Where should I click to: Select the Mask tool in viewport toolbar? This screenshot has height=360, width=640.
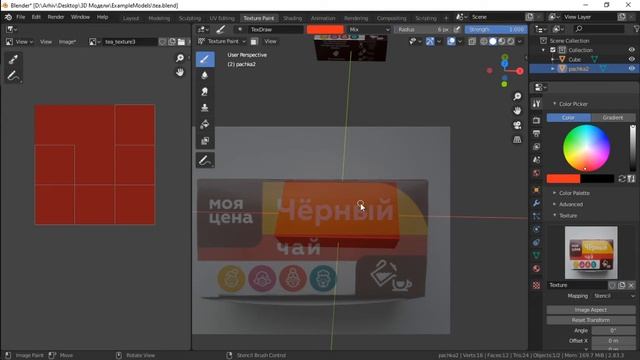(x=205, y=140)
